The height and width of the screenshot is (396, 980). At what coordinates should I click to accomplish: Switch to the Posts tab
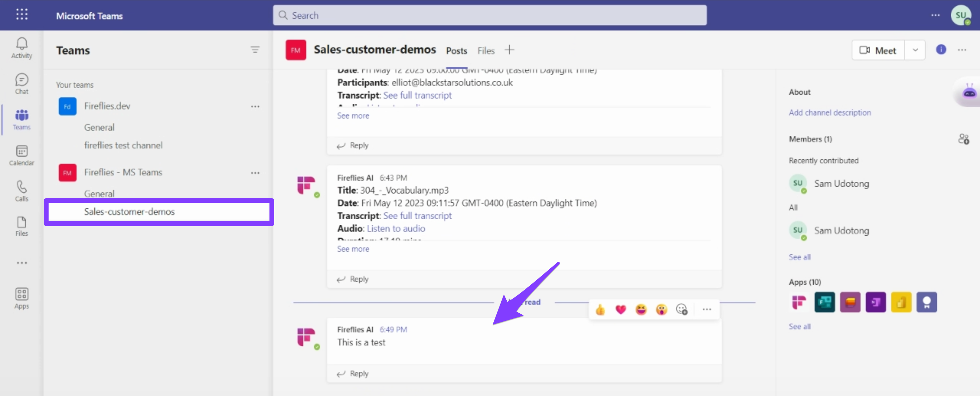[456, 51]
